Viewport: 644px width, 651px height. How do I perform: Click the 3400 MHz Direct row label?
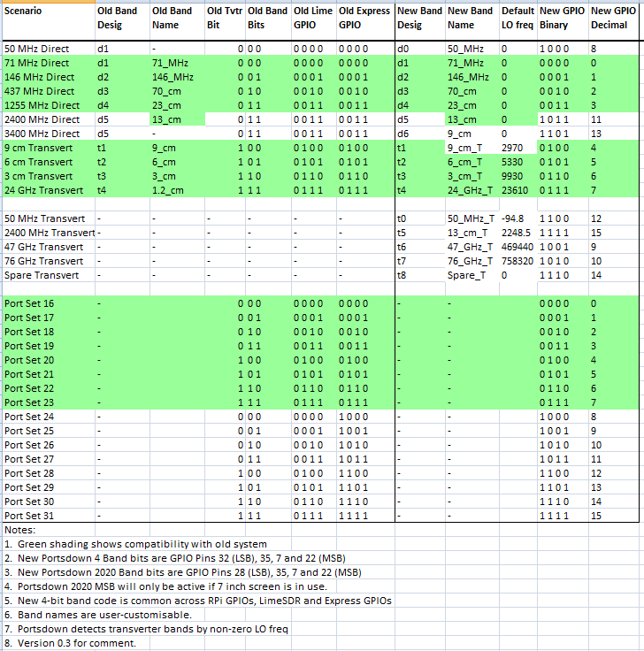43,134
